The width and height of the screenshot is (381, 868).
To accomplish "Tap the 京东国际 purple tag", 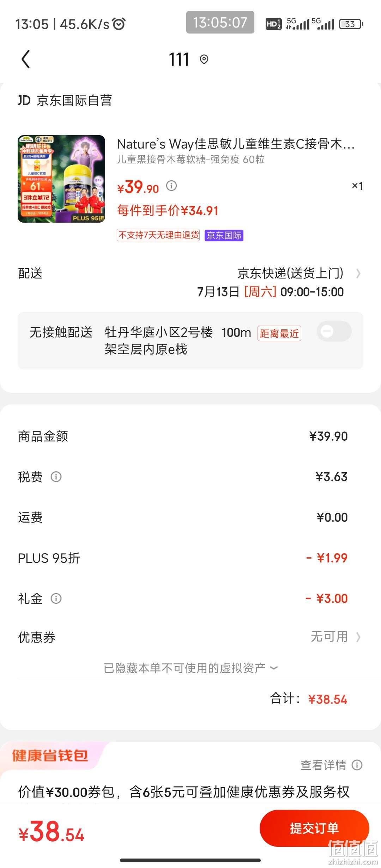I will click(x=224, y=235).
